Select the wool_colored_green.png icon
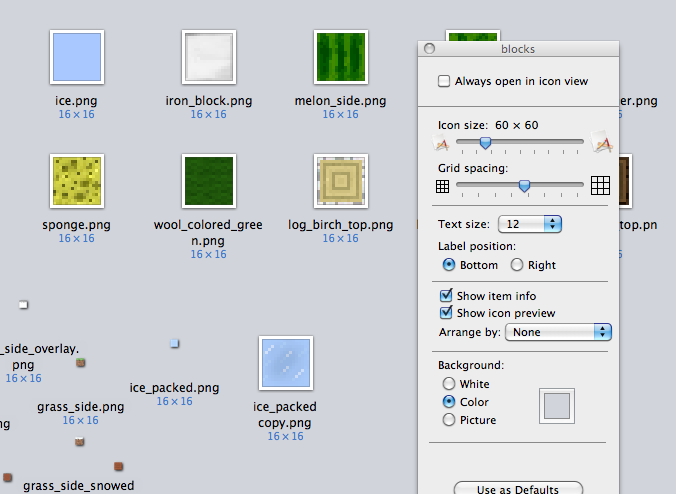This screenshot has width=676, height=494. pos(209,181)
